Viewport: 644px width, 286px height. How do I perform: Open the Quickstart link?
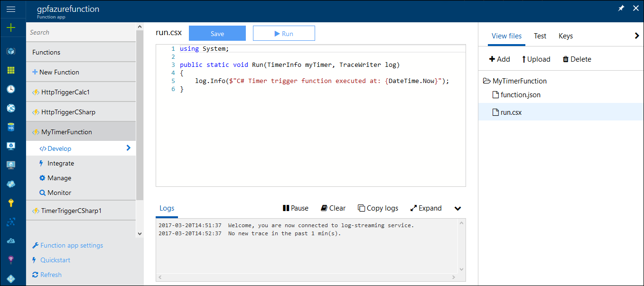pos(51,260)
